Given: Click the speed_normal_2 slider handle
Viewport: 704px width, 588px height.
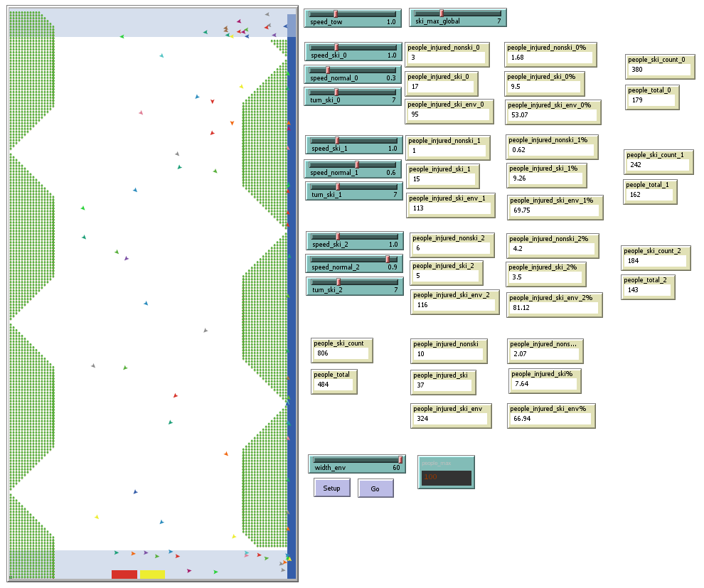Looking at the screenshot, I should [x=388, y=259].
